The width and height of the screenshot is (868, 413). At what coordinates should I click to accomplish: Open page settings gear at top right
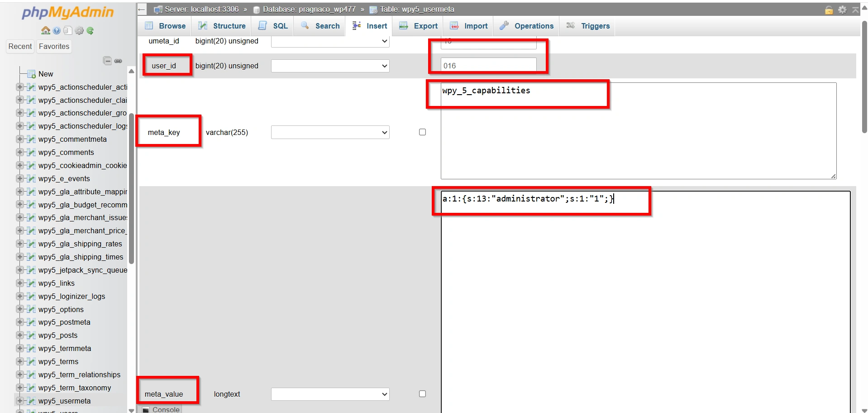[842, 10]
